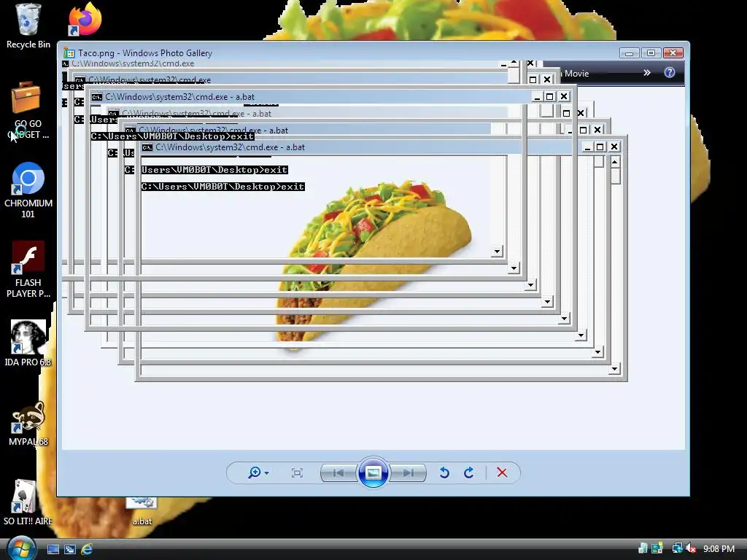Open the Recycle Bin desktop icon
This screenshot has height=560, width=747.
[28, 26]
